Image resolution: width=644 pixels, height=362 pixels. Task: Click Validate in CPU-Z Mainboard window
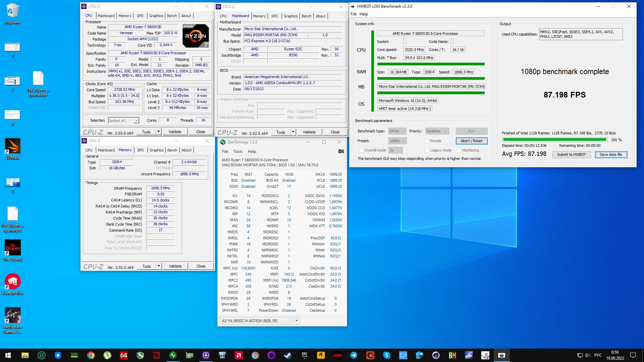point(309,132)
